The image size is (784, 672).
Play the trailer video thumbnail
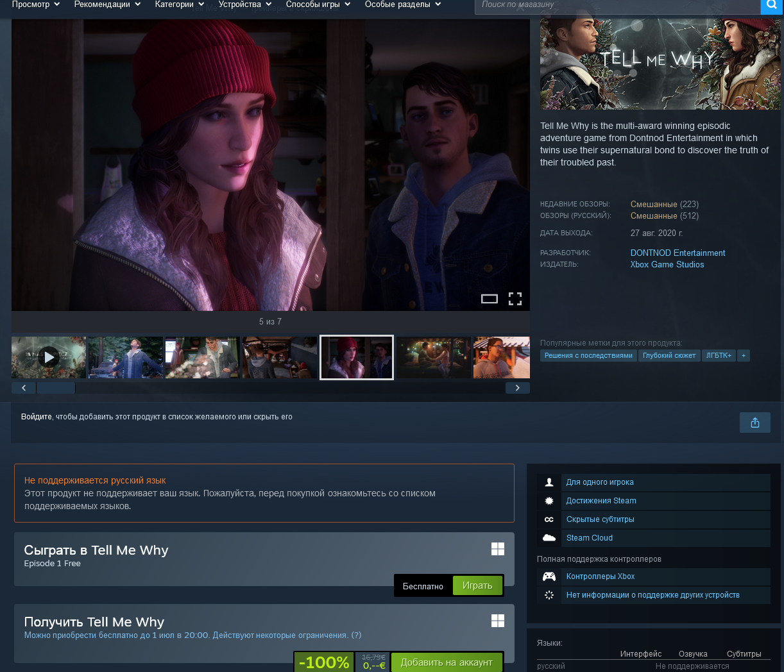(x=49, y=357)
